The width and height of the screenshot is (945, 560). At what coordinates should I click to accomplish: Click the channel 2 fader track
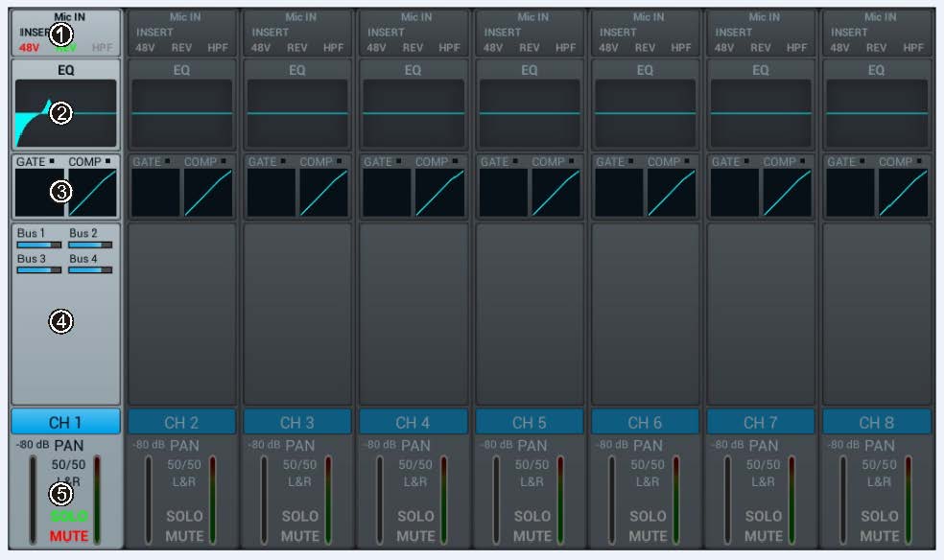(x=149, y=500)
